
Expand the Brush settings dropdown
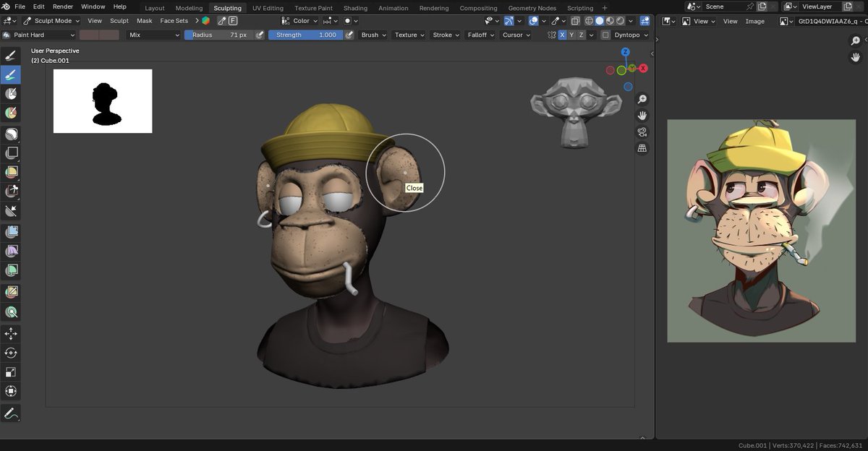click(x=373, y=35)
